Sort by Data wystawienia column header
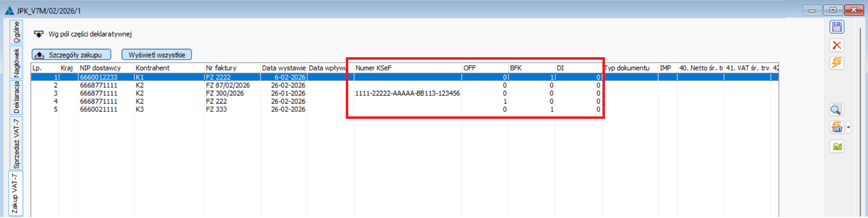The image size is (868, 218). click(x=284, y=68)
